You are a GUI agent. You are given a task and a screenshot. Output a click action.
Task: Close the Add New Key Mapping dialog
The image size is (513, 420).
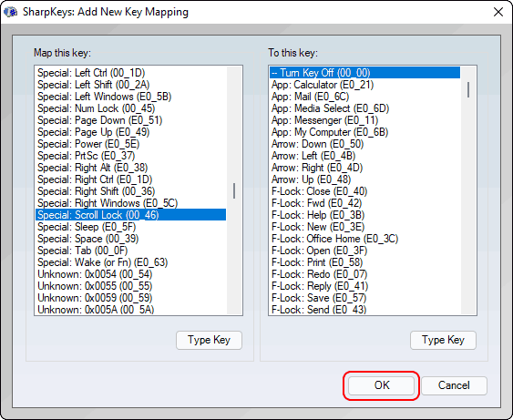pyautogui.click(x=498, y=12)
